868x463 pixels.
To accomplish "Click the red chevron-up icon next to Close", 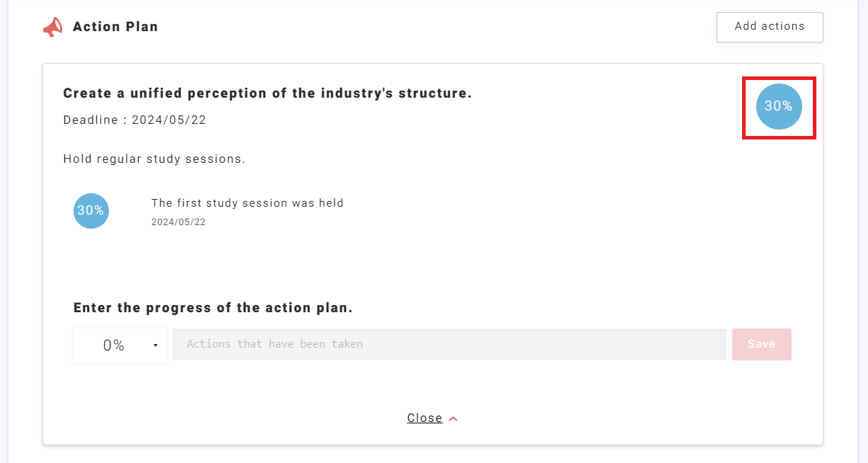I will pyautogui.click(x=453, y=418).
